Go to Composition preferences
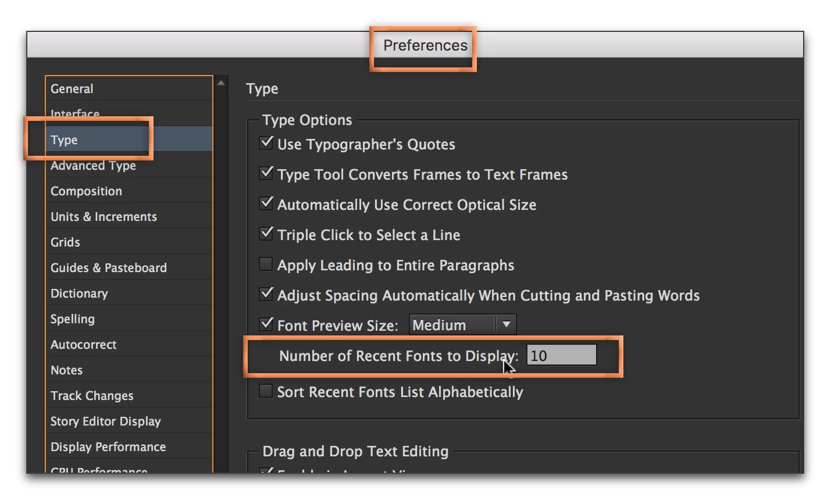The width and height of the screenshot is (831, 504). point(86,191)
